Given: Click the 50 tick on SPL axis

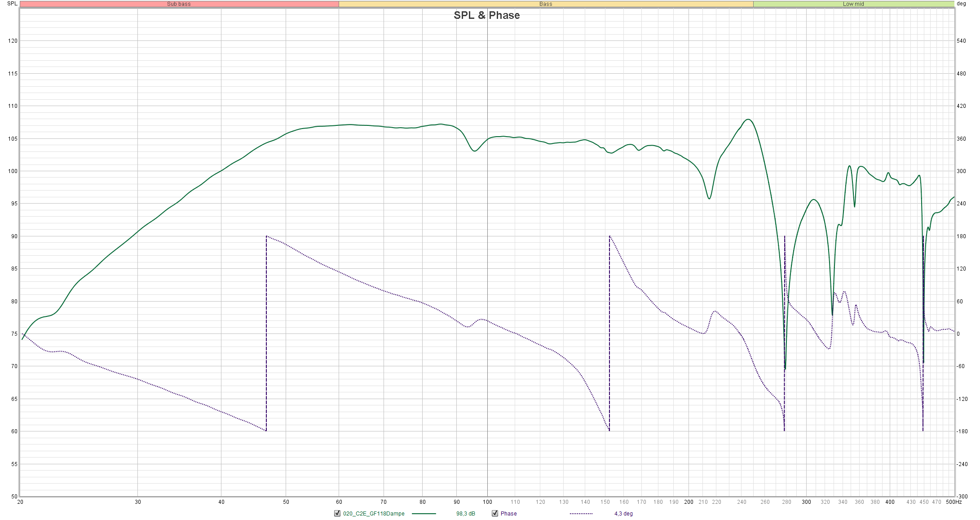Looking at the screenshot, I should [14, 497].
